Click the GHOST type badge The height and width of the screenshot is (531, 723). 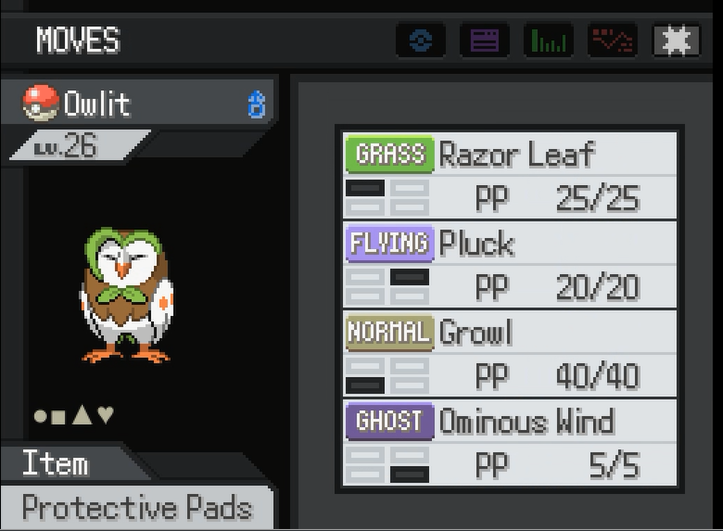click(x=390, y=421)
